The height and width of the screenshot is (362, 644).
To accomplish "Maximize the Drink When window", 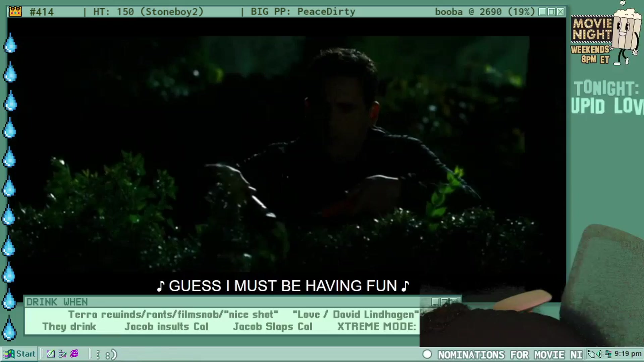I will point(444,302).
